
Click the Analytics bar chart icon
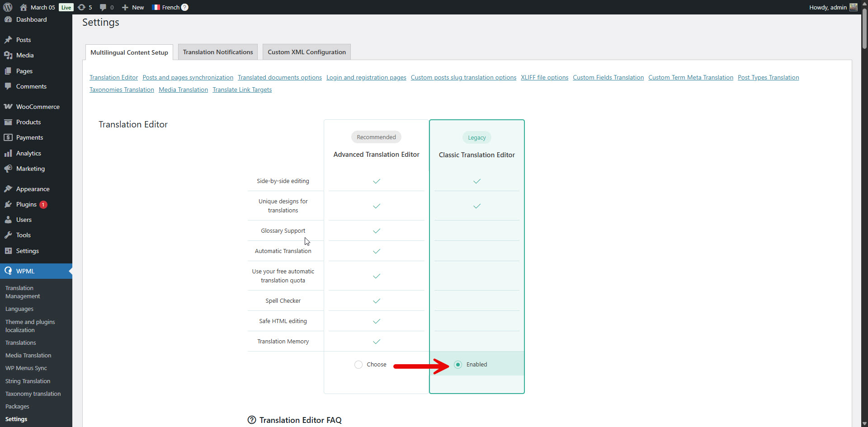(8, 153)
